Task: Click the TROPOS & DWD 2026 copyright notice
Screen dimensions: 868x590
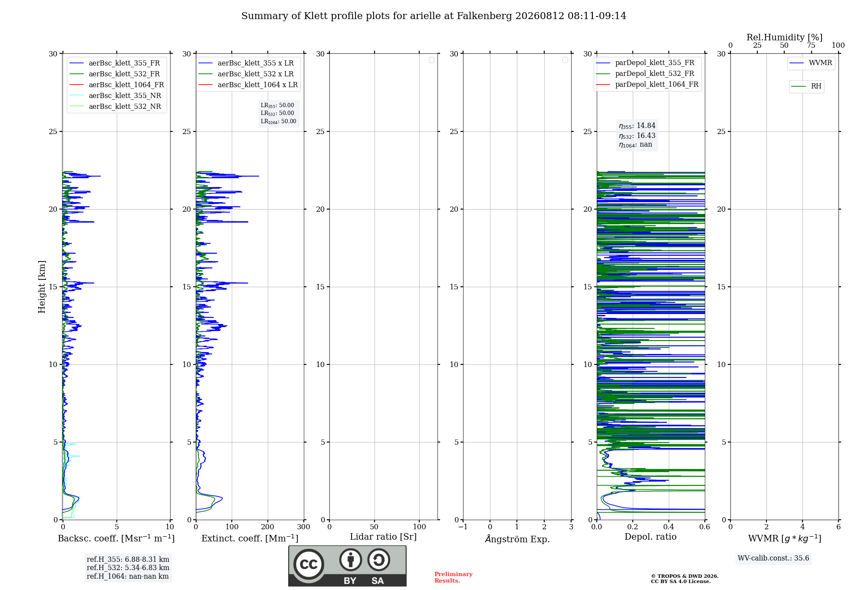Action: (x=685, y=579)
